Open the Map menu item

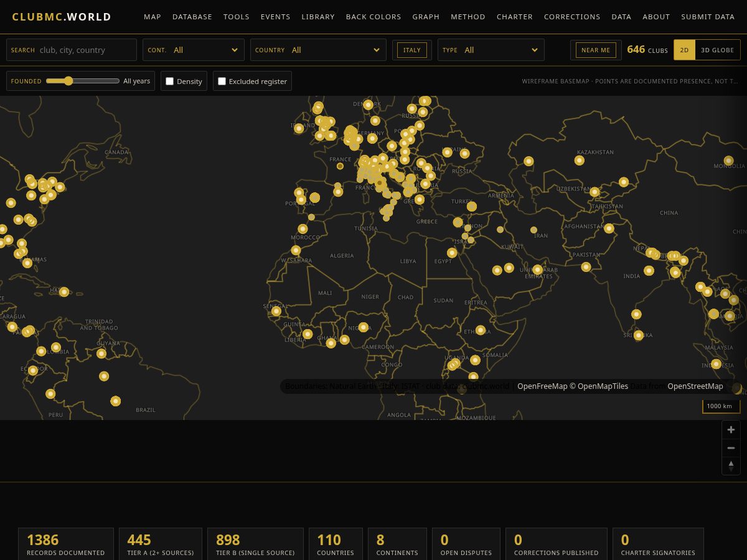pos(153,17)
